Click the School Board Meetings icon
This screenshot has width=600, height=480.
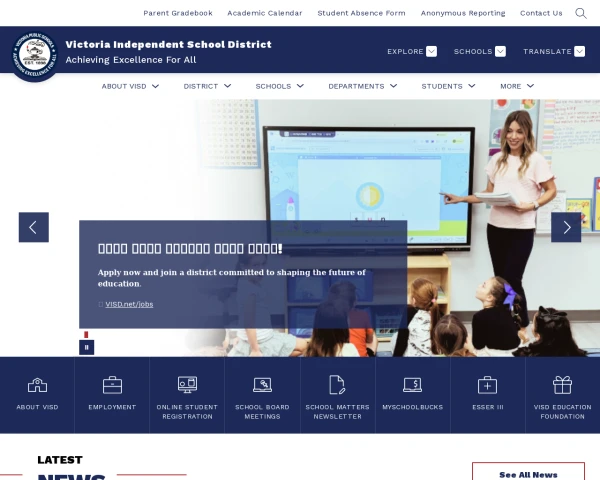click(262, 385)
